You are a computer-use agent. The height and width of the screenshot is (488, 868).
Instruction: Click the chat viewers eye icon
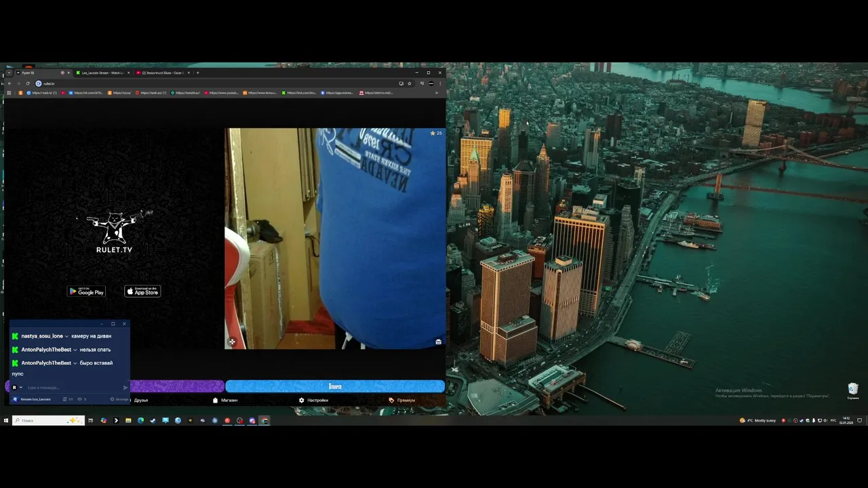click(80, 399)
